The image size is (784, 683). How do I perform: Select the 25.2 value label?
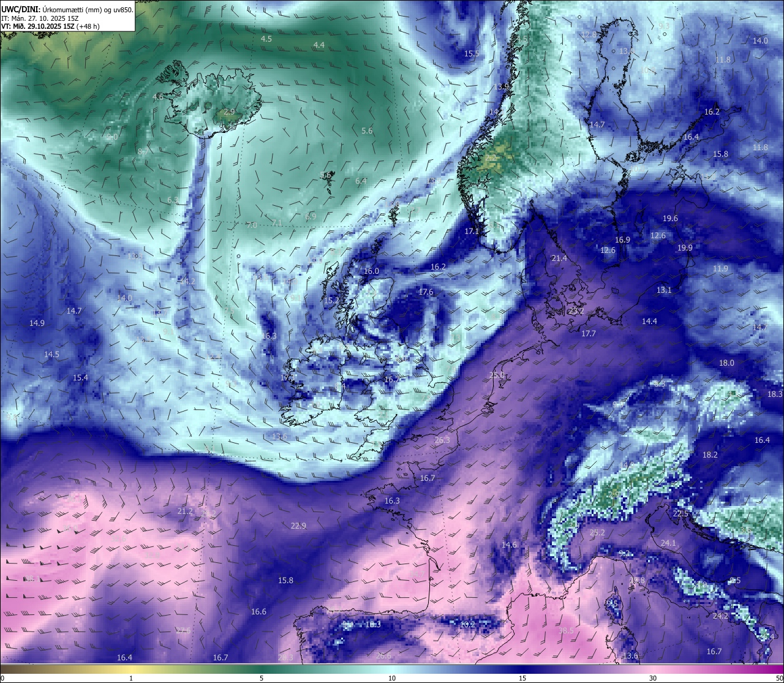[x=597, y=532]
